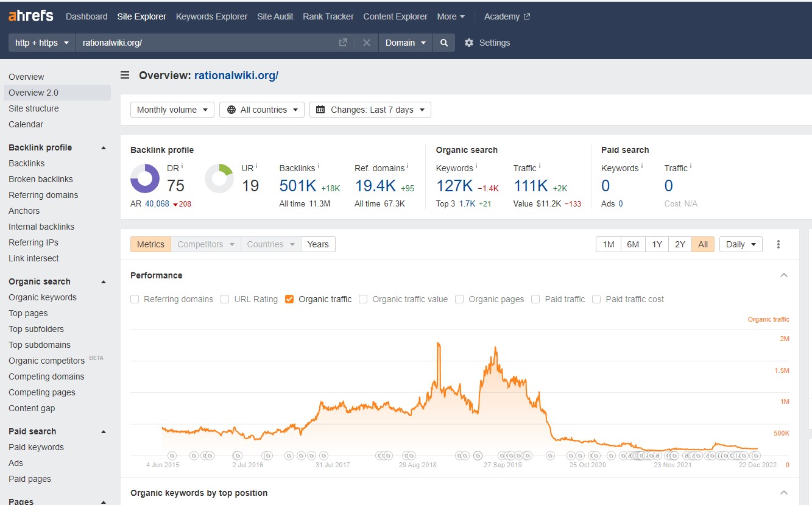Enable the Referring domains checkbox
The height and width of the screenshot is (505, 812).
coord(135,299)
